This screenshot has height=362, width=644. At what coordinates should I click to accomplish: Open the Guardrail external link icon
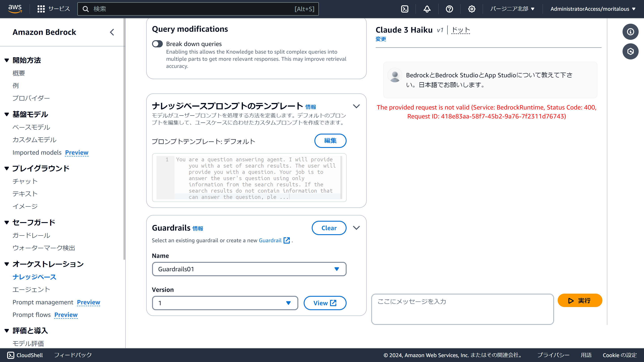(286, 240)
